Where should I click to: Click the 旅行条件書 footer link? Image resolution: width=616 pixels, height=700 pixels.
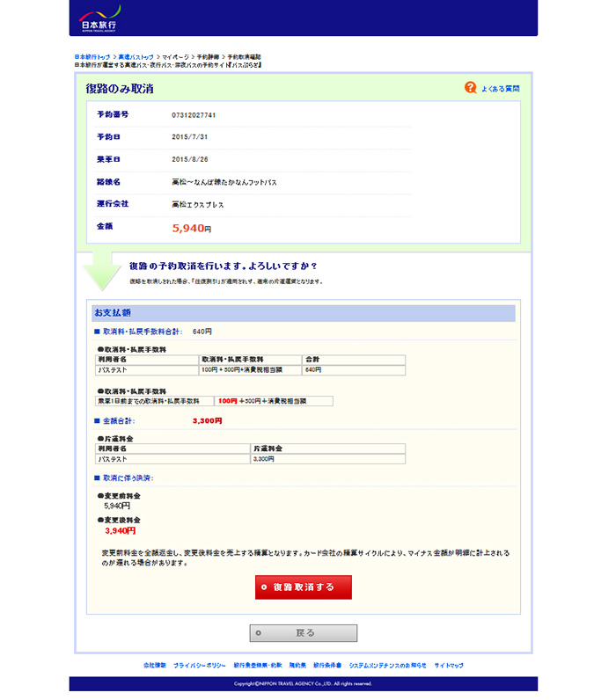327,666
